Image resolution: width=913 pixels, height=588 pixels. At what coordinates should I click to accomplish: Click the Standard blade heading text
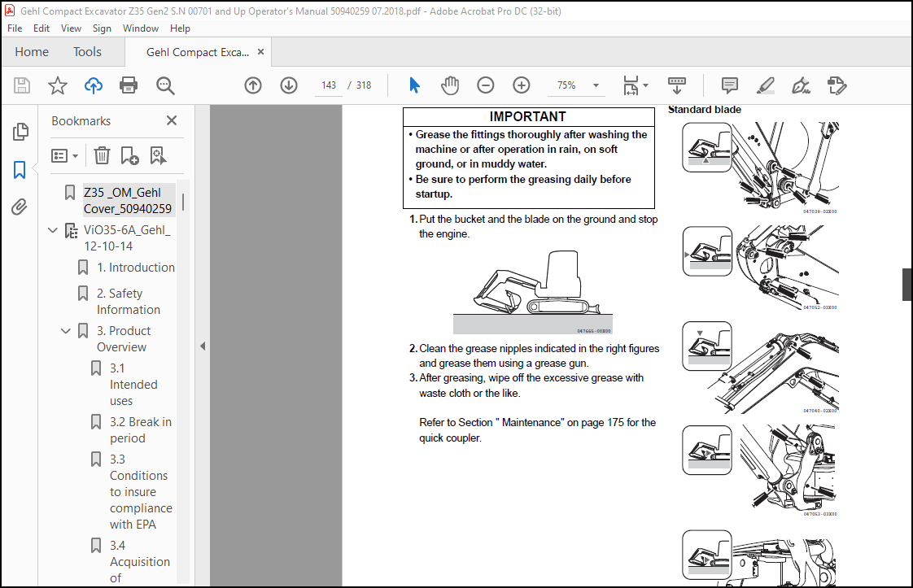pyautogui.click(x=705, y=110)
